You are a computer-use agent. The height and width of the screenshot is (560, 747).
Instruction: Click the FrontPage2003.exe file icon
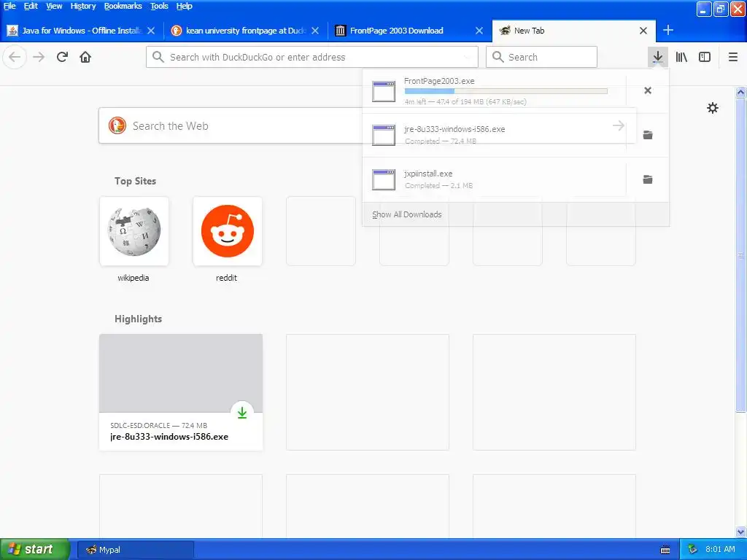[x=384, y=91]
